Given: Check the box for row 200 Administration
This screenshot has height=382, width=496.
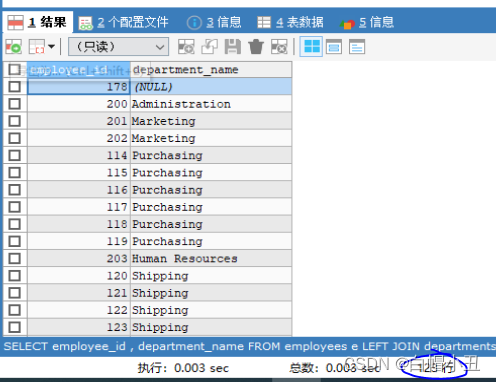Looking at the screenshot, I should [x=14, y=104].
